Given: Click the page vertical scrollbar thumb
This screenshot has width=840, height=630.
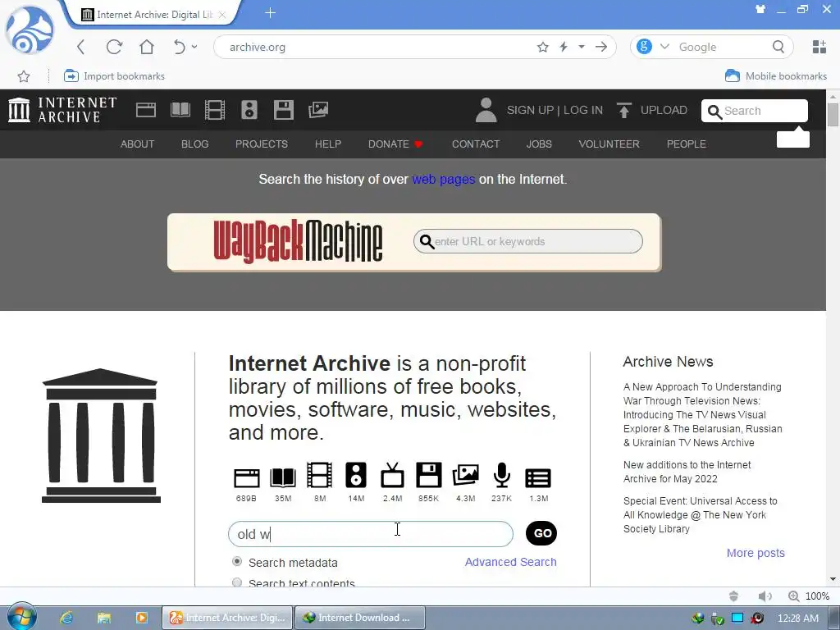Looking at the screenshot, I should pyautogui.click(x=833, y=115).
